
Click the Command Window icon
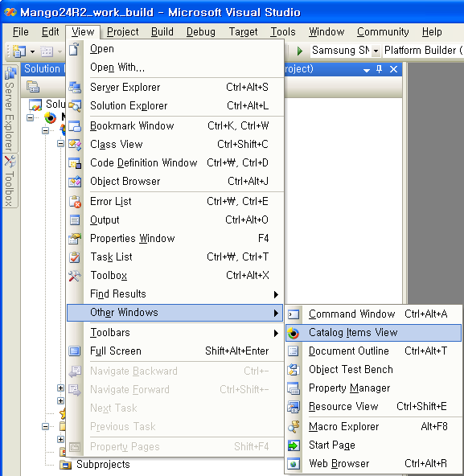(294, 314)
